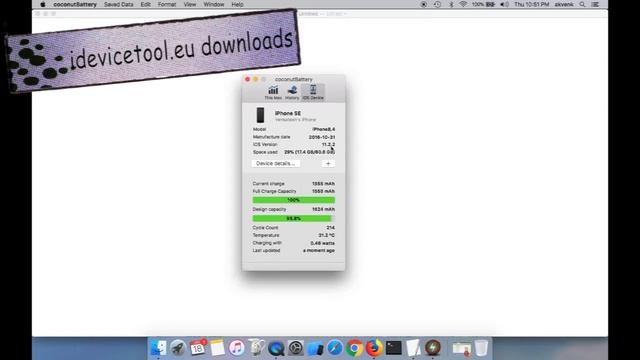Open the volume control in menu bar
The height and width of the screenshot is (360, 640).
tap(504, 4)
